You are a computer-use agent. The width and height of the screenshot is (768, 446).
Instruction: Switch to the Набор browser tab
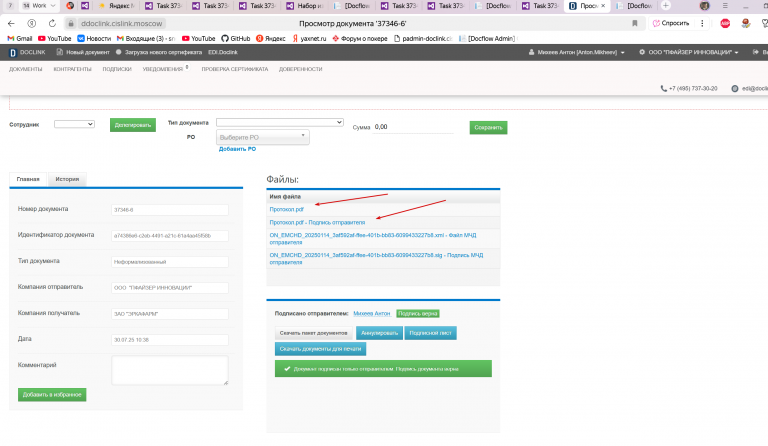[x=305, y=6]
